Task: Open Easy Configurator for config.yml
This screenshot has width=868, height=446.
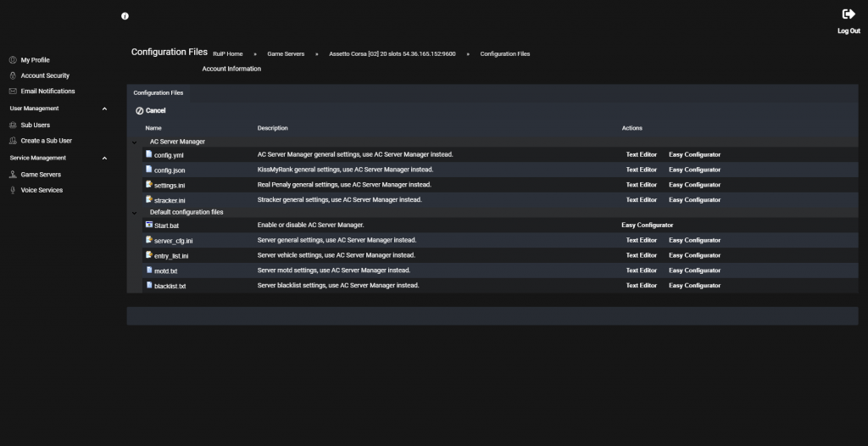Action: point(694,154)
